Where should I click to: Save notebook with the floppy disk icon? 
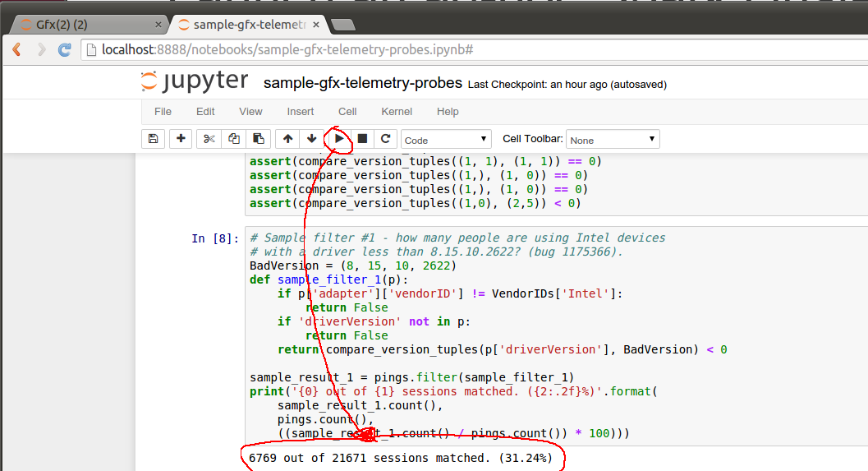(x=154, y=139)
